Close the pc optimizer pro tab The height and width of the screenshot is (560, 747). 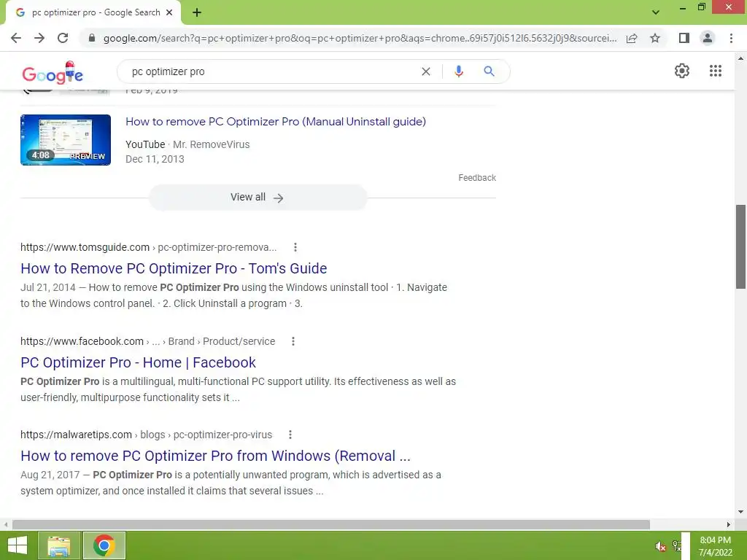tap(169, 12)
